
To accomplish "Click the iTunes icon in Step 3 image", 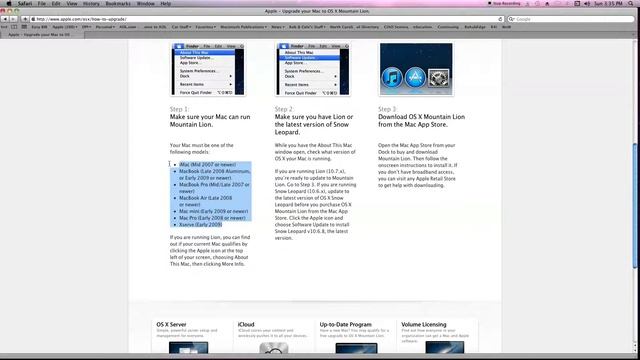I will point(391,78).
